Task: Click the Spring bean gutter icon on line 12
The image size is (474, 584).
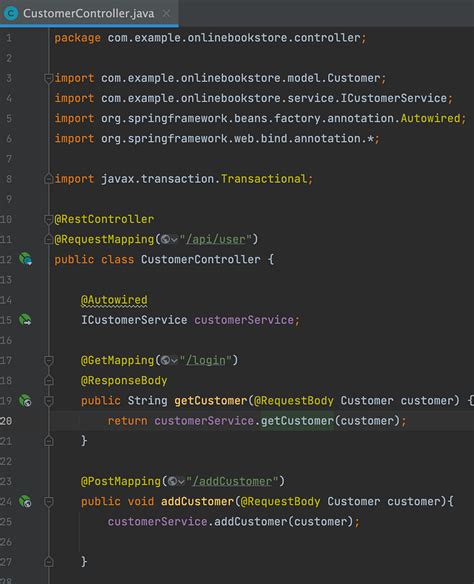Action: [x=25, y=259]
